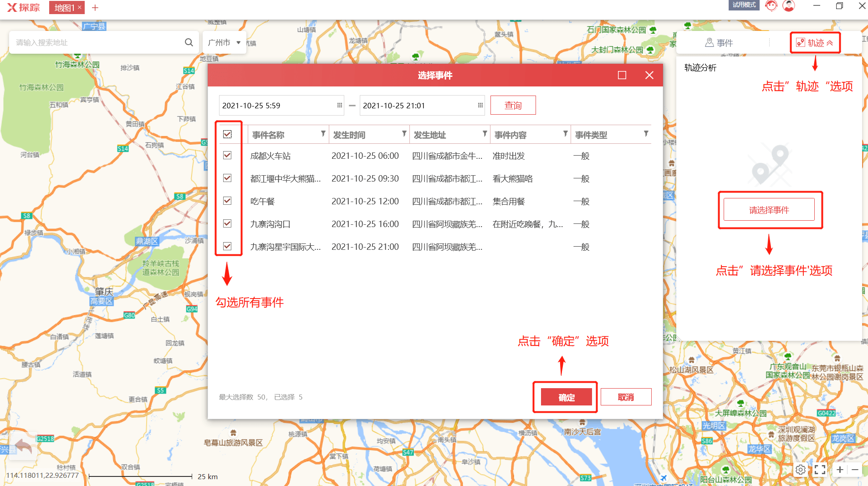868x486 pixels.
Task: Filter the 发生地址 column
Action: (485, 134)
